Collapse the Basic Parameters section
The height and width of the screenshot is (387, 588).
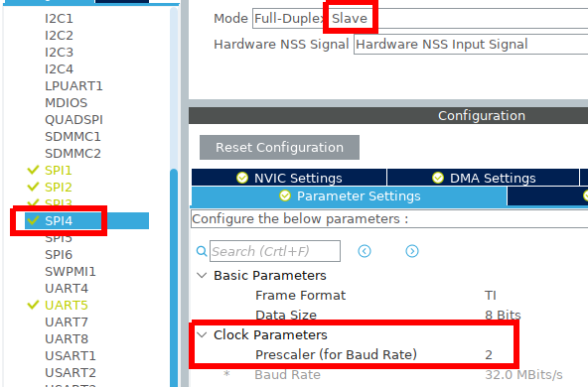(202, 275)
